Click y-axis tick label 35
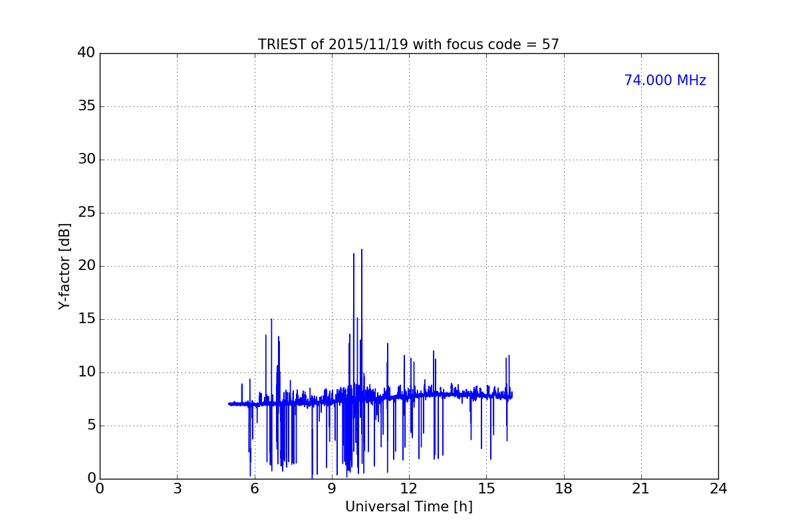This screenshot has width=798, height=532. 86,106
